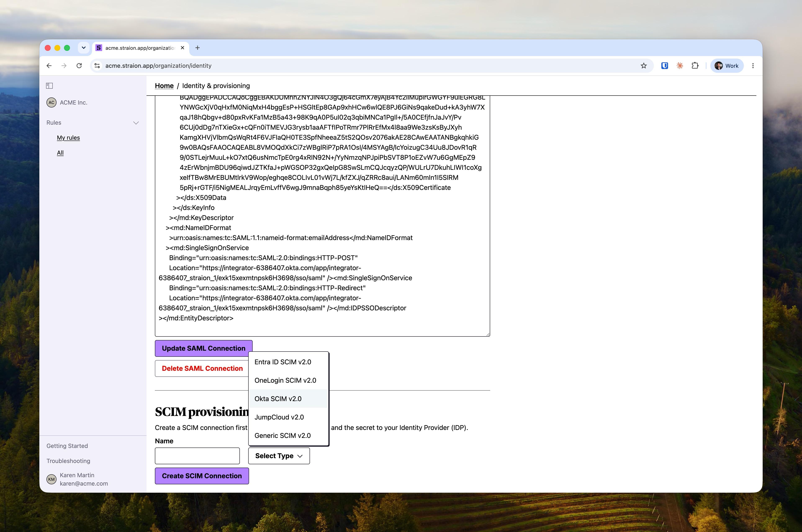Image resolution: width=802 pixels, height=532 pixels.
Task: Click the browser forward arrow
Action: (64, 66)
